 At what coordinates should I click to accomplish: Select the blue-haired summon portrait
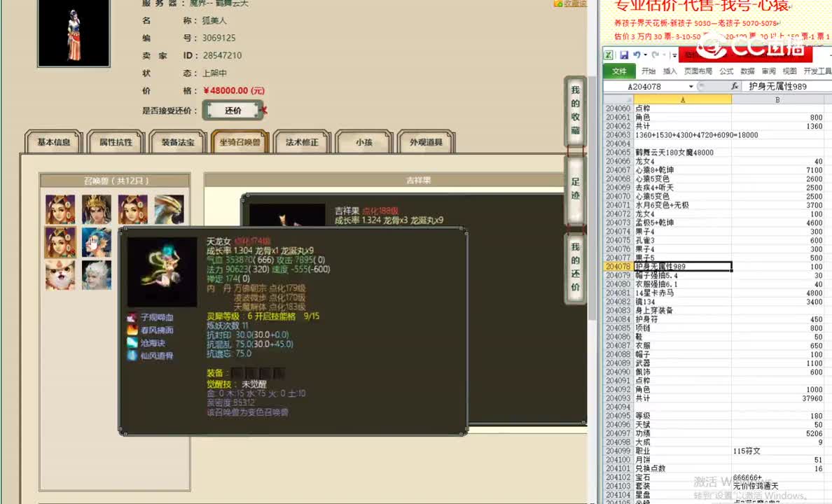[x=97, y=242]
